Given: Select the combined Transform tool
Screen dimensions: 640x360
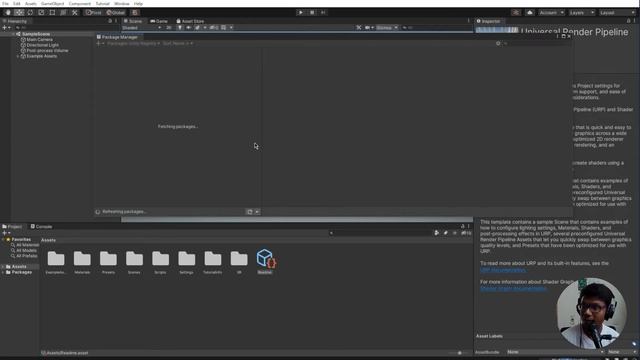Looking at the screenshot, I should tap(63, 13).
